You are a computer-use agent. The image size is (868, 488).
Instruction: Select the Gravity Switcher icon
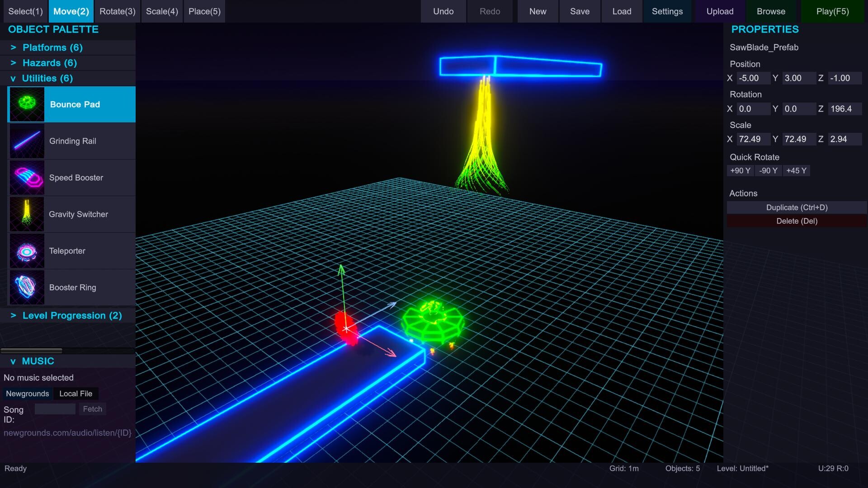27,214
